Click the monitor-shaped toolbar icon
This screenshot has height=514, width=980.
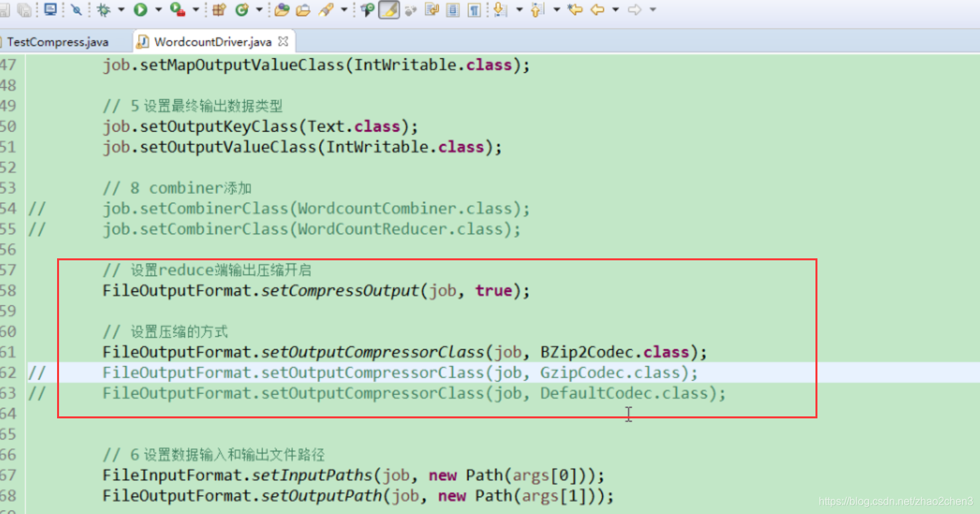tap(50, 9)
